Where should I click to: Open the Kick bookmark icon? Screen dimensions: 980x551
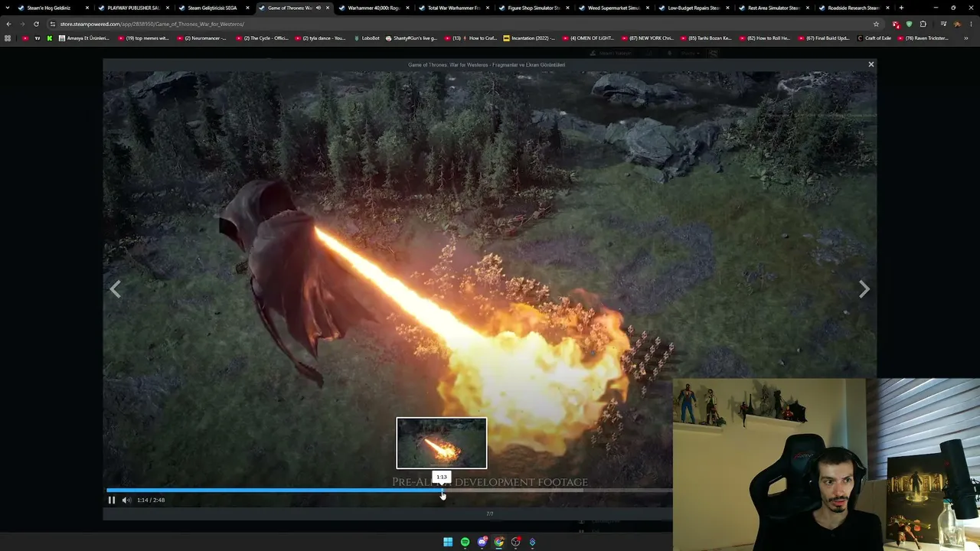pos(50,38)
